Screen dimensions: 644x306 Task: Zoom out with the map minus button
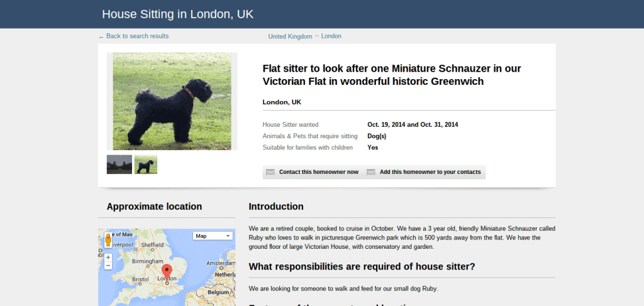tap(108, 266)
